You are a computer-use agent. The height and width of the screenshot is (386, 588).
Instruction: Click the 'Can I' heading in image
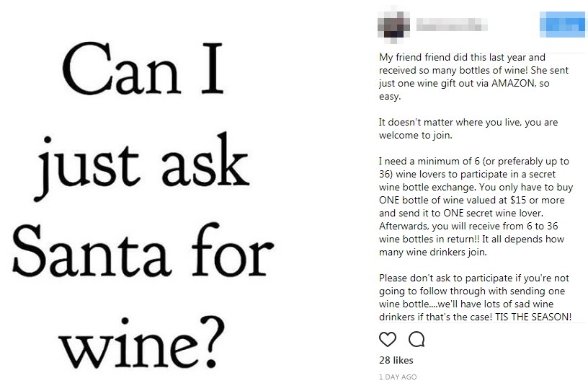pyautogui.click(x=143, y=69)
